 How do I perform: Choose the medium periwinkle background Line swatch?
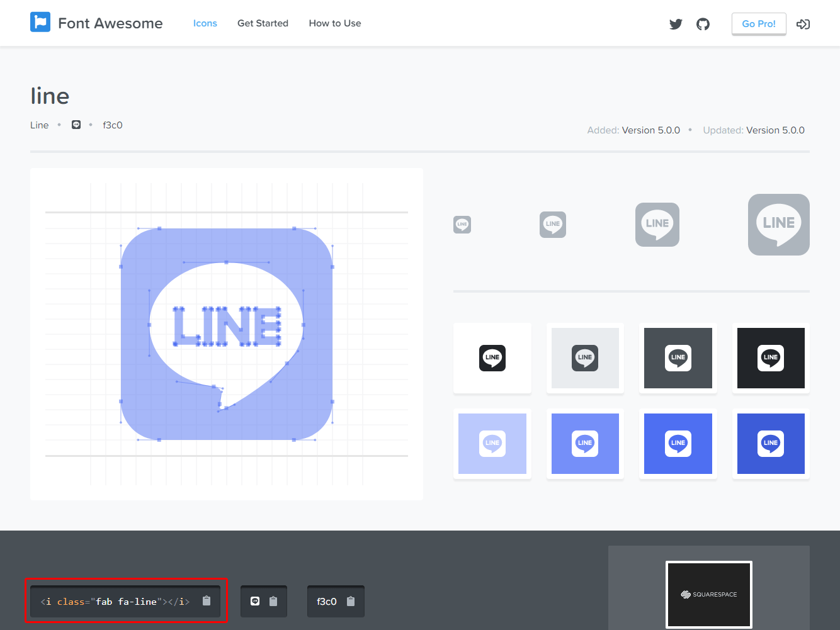pos(585,444)
